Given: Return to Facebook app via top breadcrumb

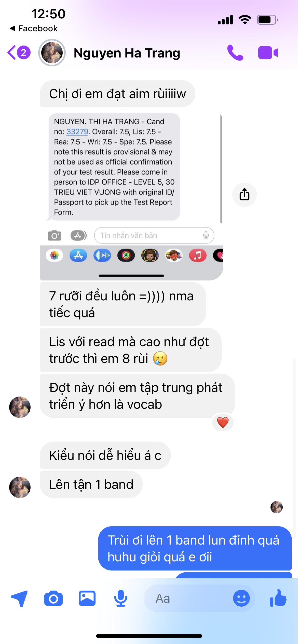Looking at the screenshot, I should click(x=34, y=28).
